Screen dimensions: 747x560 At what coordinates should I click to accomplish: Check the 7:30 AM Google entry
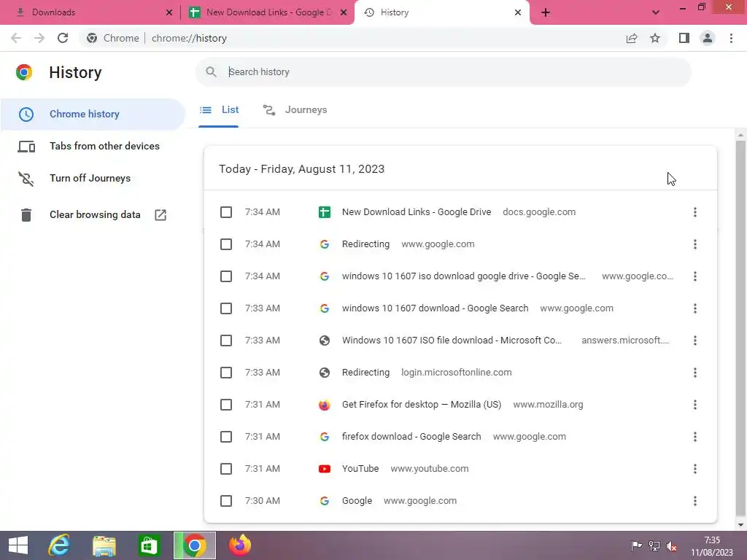[x=226, y=501]
